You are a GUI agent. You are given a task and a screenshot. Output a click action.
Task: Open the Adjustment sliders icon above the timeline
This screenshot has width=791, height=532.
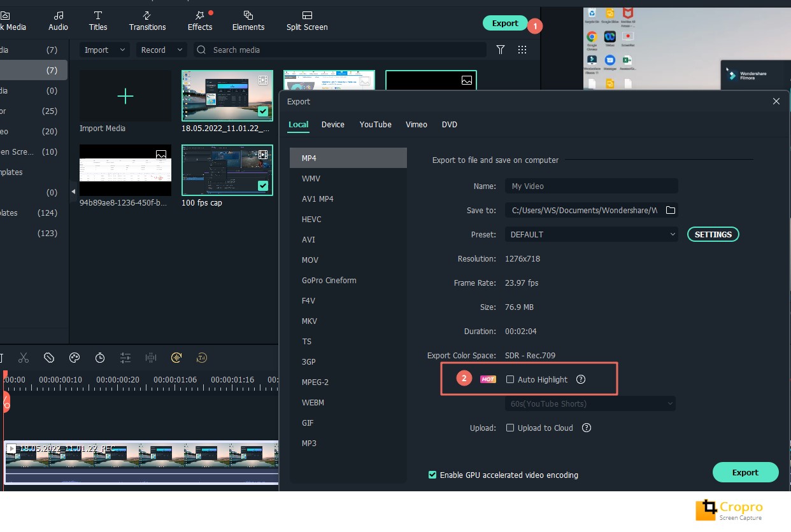coord(125,358)
